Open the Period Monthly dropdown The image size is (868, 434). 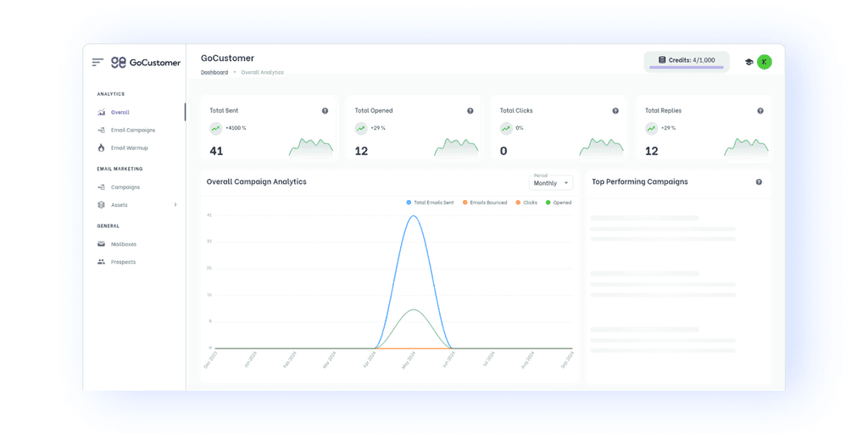(551, 182)
